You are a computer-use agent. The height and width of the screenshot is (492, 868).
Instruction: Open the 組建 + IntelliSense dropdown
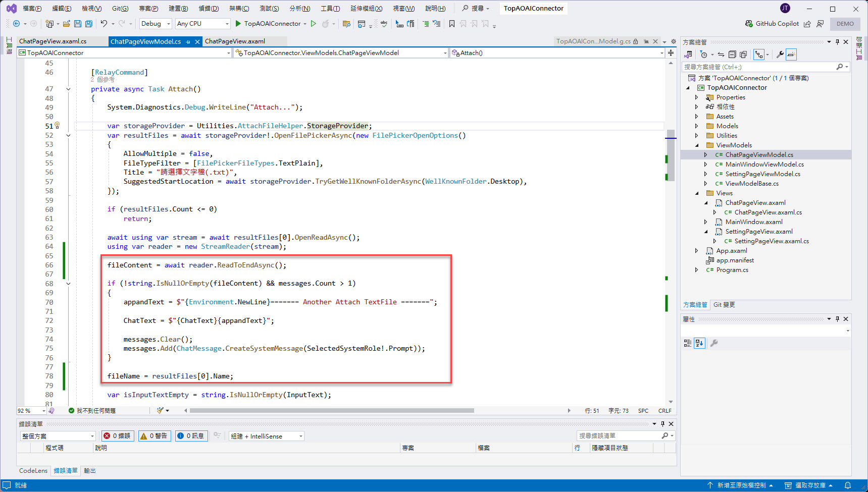(267, 436)
